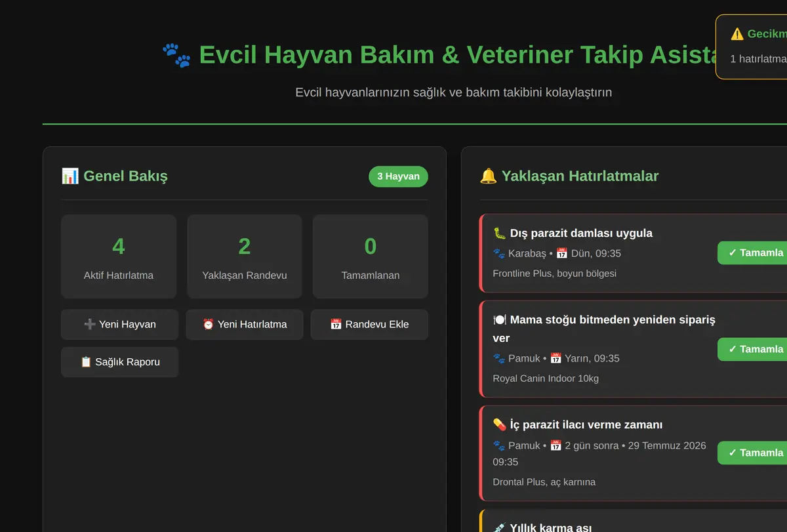Click the pill icon on the İç parazit reminder
This screenshot has width=787, height=532.
[500, 425]
